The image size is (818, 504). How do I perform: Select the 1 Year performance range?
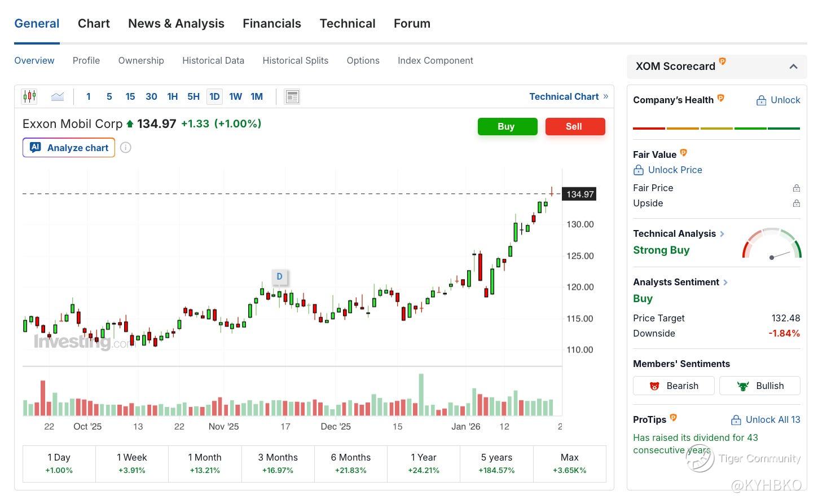[x=424, y=463]
